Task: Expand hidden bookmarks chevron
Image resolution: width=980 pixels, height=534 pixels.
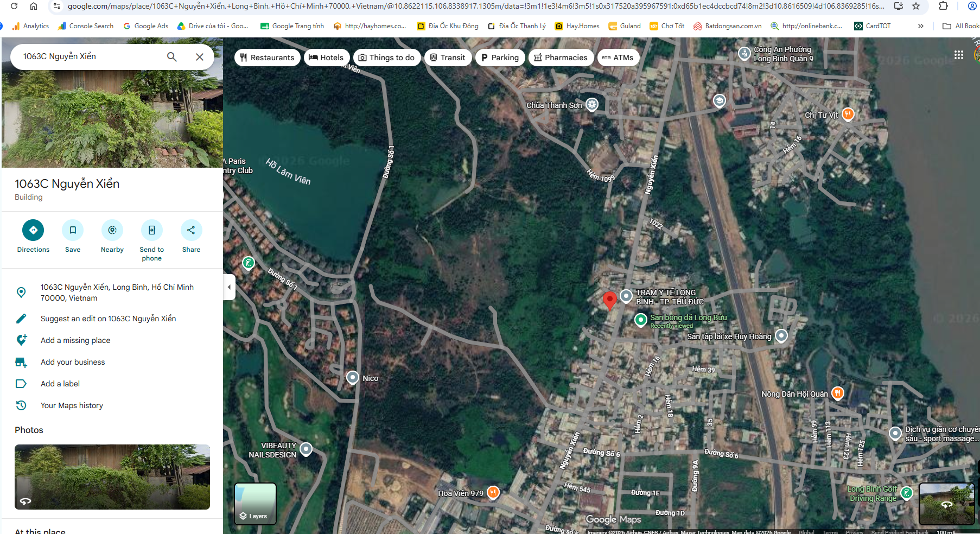Action: tap(921, 26)
